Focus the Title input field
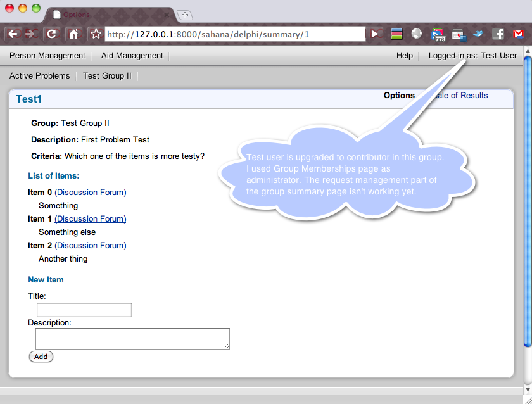 point(84,310)
